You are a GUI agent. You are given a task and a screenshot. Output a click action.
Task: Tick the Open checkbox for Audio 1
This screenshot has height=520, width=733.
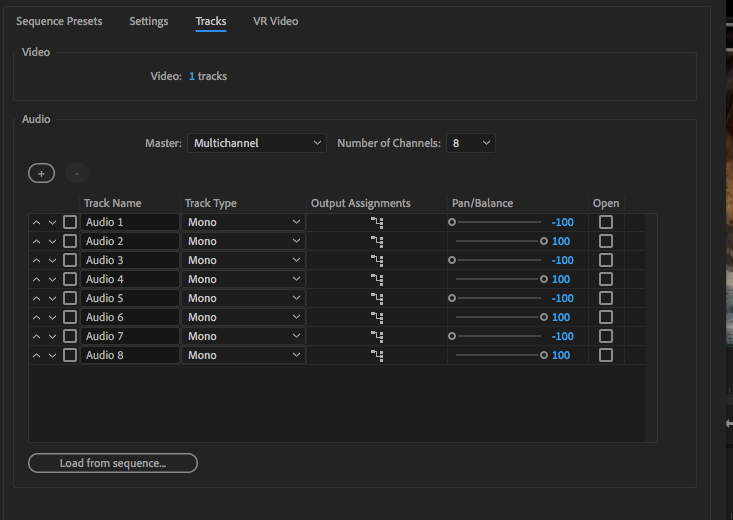pos(606,222)
